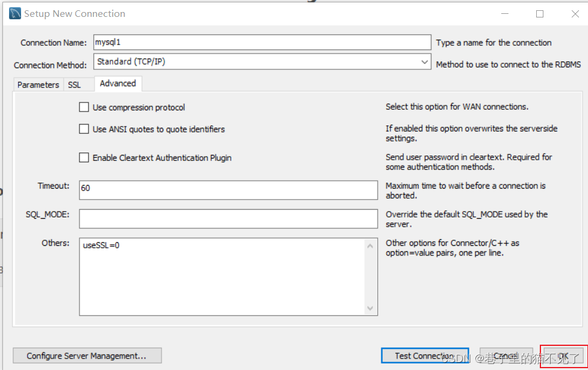Click the 'Type a name for the connection' hint
Viewport: 588px width, 370px height.
(x=493, y=43)
